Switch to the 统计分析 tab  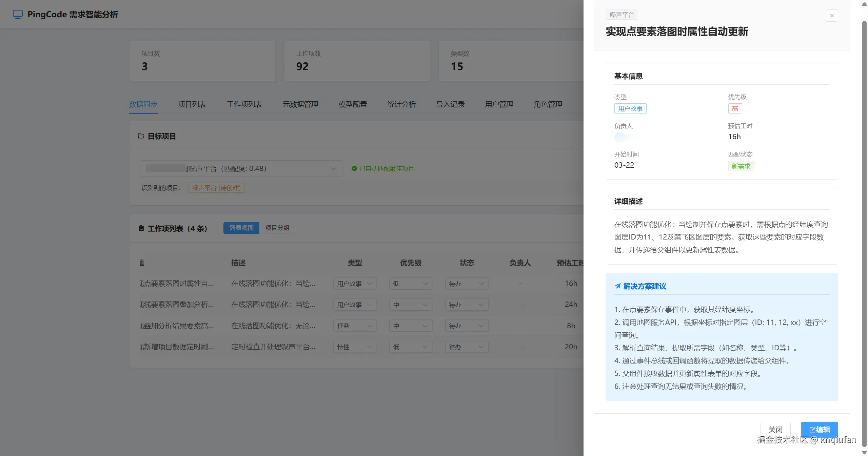point(401,104)
